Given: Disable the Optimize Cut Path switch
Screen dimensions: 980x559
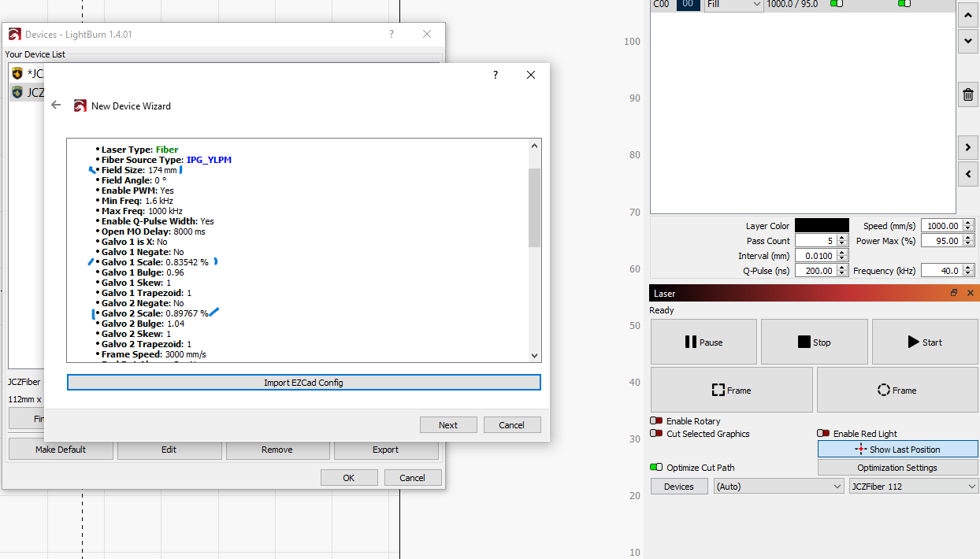Looking at the screenshot, I should click(655, 468).
